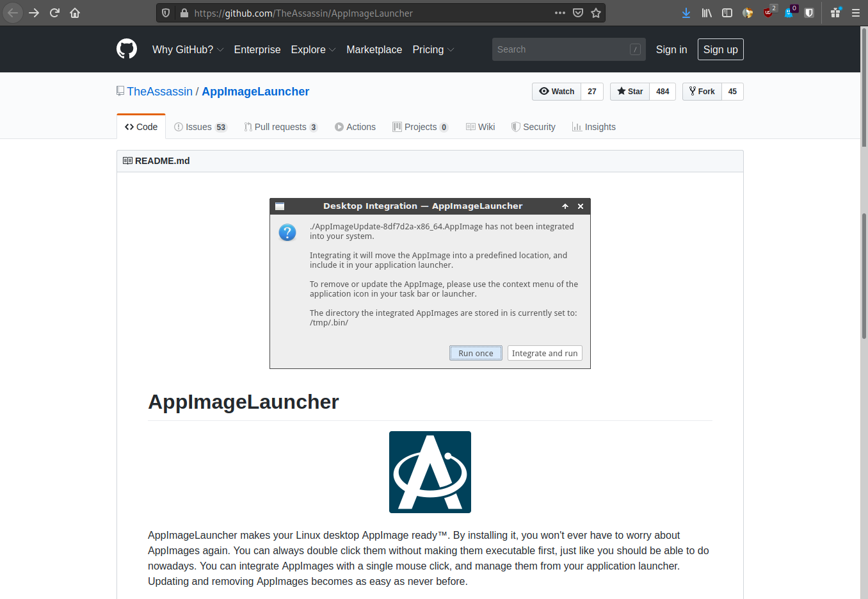The height and width of the screenshot is (599, 868).
Task: Expand the Explore dropdown
Action: 313,49
